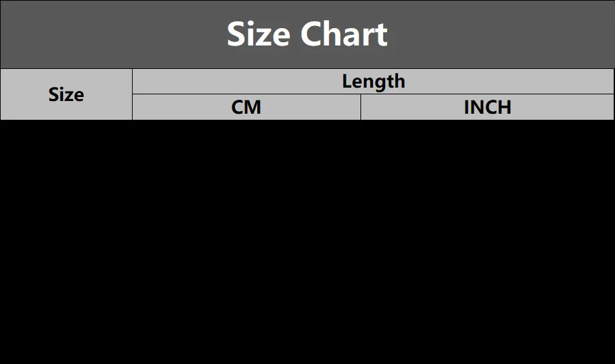This screenshot has height=364, width=615.
Task: Click the line separating Length from CM row
Action: (x=373, y=94)
